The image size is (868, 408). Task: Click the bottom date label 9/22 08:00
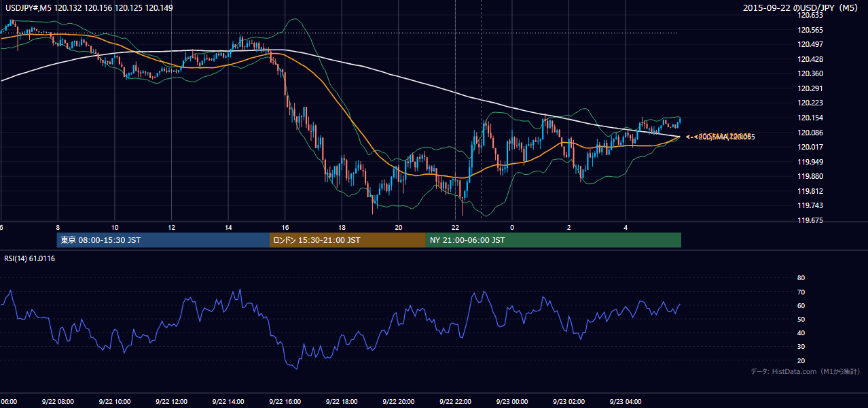[x=57, y=402]
